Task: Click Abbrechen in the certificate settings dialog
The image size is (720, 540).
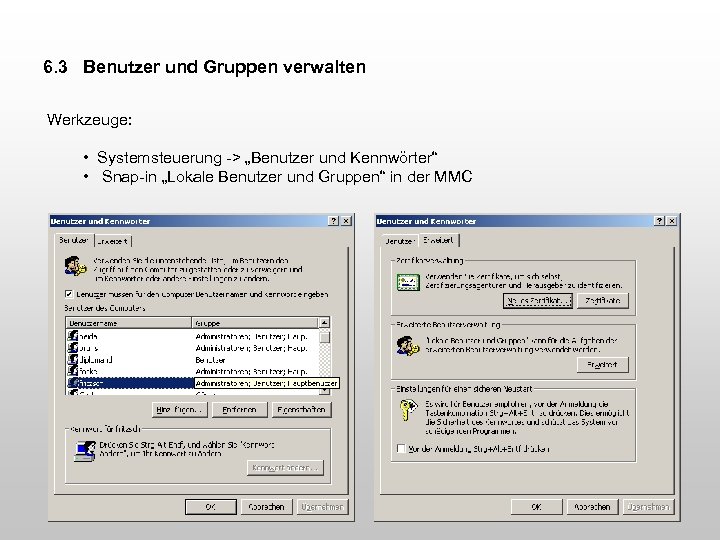Action: tap(592, 507)
